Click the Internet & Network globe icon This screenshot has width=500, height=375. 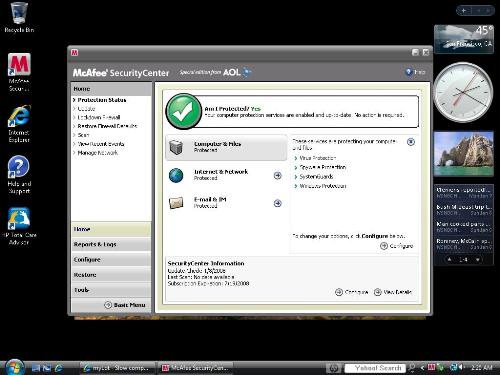176,175
